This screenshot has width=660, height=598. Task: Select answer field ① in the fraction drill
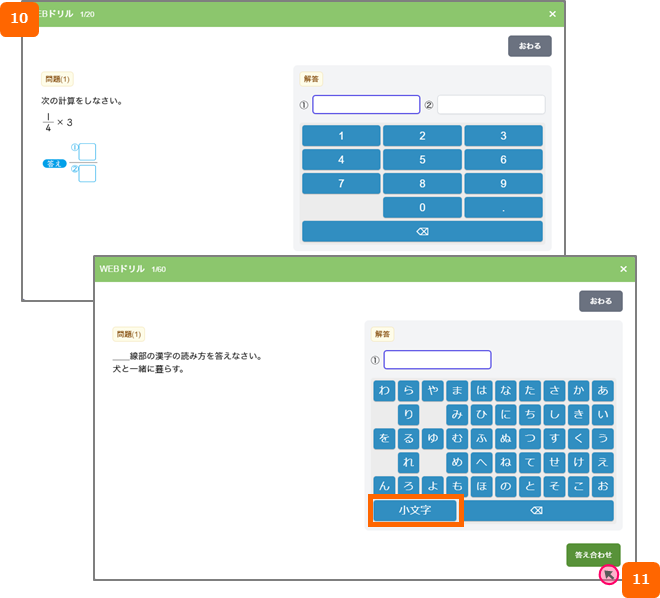point(366,105)
